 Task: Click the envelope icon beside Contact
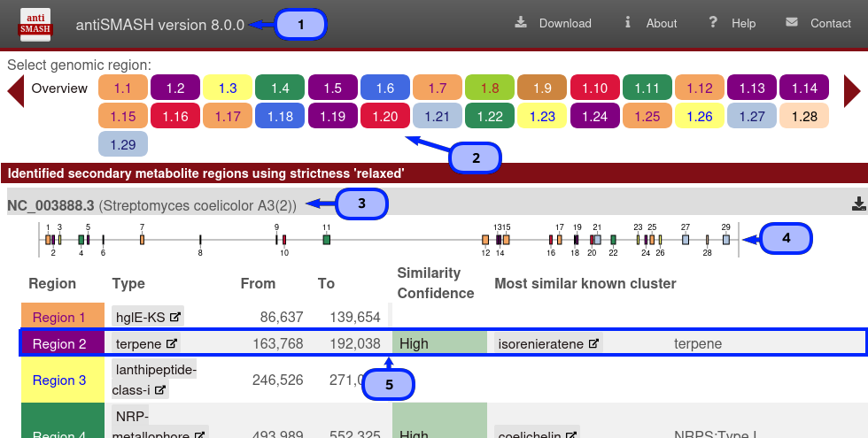[x=792, y=22]
